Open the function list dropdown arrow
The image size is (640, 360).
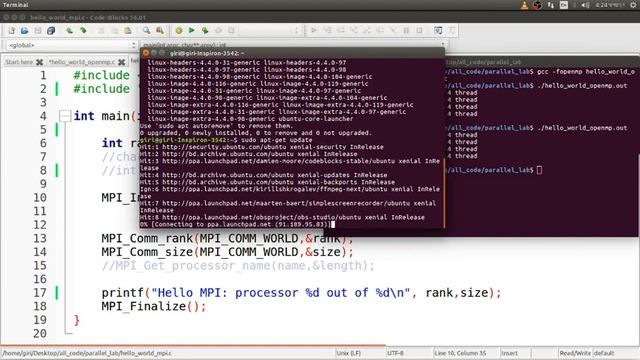tap(443, 44)
